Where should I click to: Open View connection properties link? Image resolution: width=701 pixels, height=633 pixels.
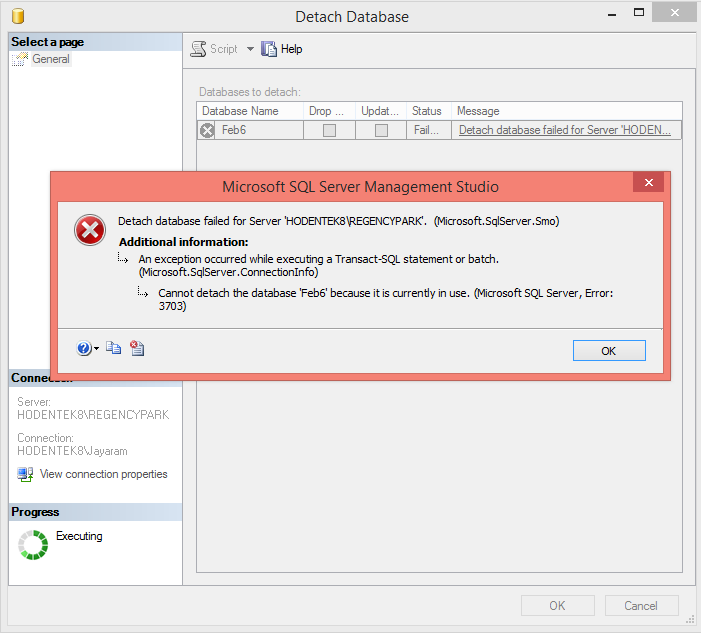click(x=103, y=474)
